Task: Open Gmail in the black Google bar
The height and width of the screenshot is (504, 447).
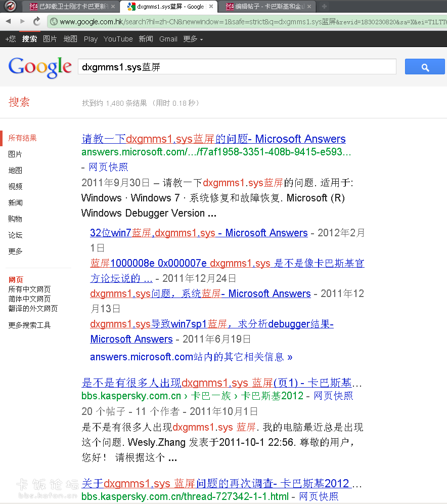Action: (168, 39)
